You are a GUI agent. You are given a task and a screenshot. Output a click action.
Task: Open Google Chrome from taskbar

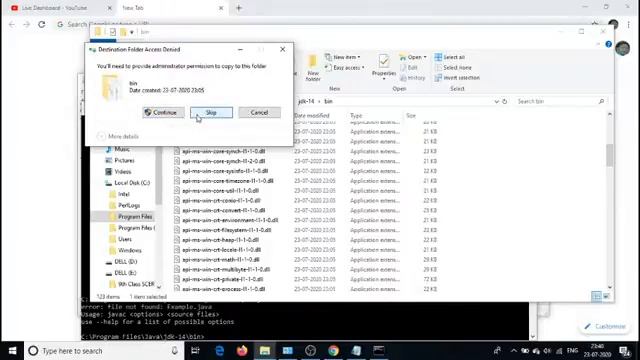click(333, 351)
